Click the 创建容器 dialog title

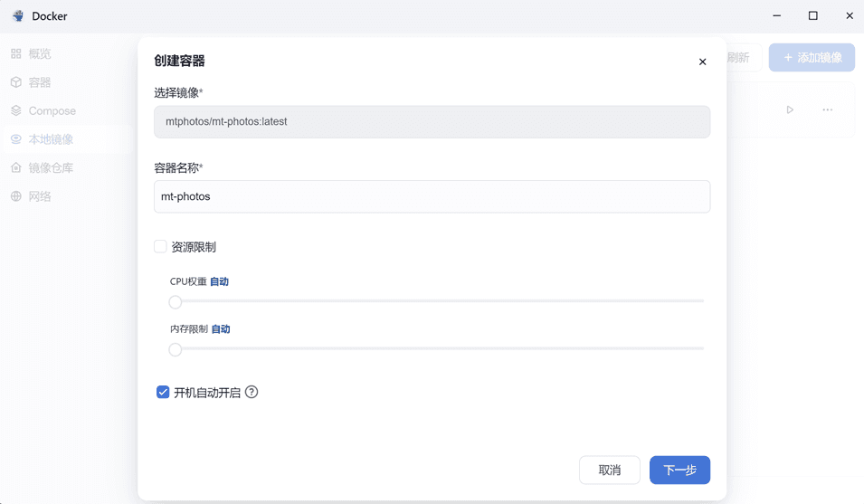click(x=180, y=61)
